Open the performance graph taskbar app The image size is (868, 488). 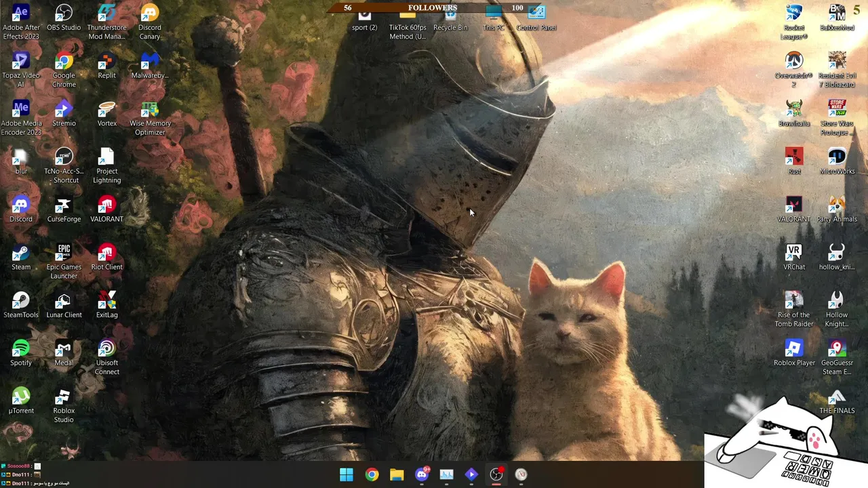(446, 474)
